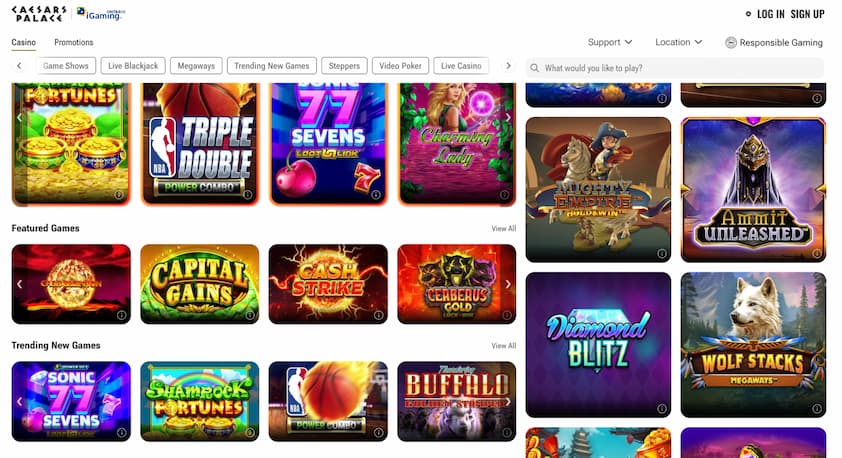Switch to the Promotions tab
Screen dimensions: 842x458
pyautogui.click(x=74, y=42)
